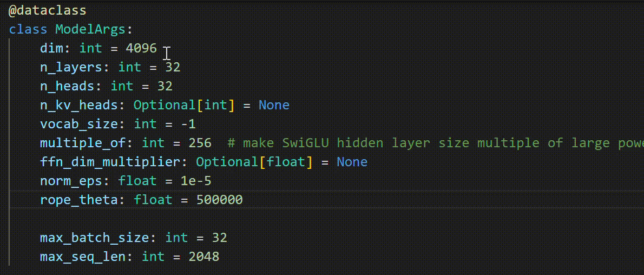The height and width of the screenshot is (275, 644).
Task: Click the multiple_of value 256
Action: pos(200,143)
